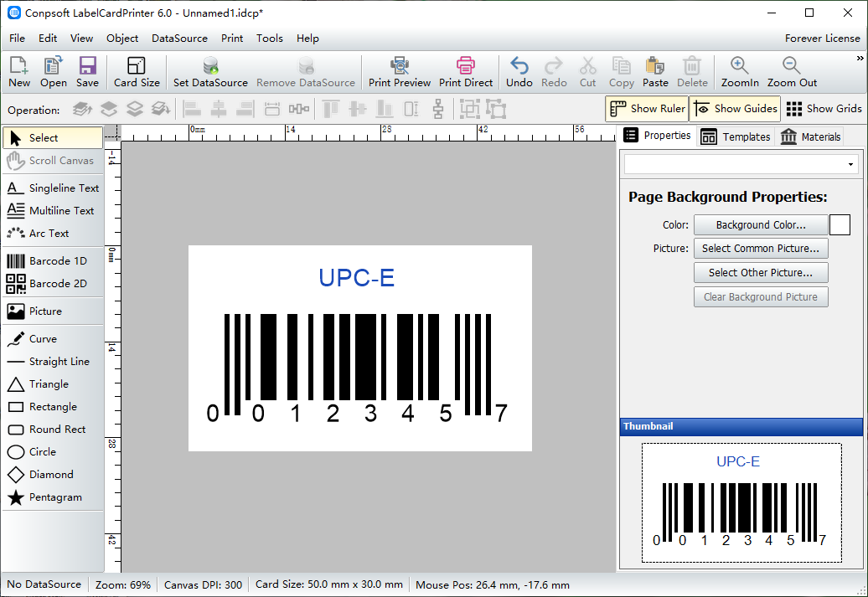This screenshot has height=597, width=868.
Task: Switch to the Templates tab
Action: [735, 136]
